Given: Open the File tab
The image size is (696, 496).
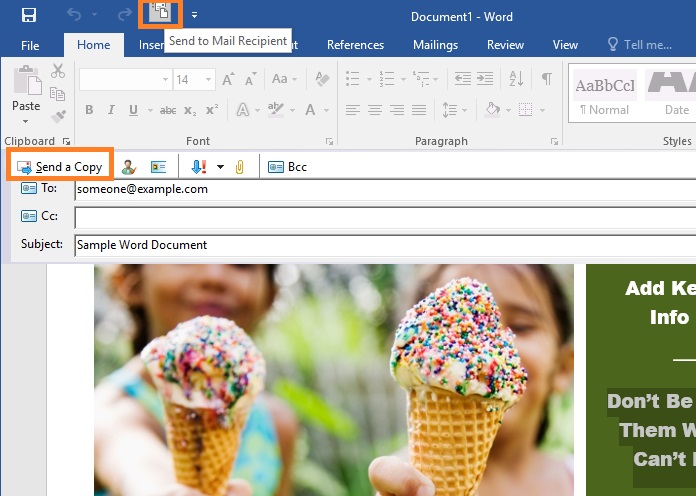Looking at the screenshot, I should (30, 45).
